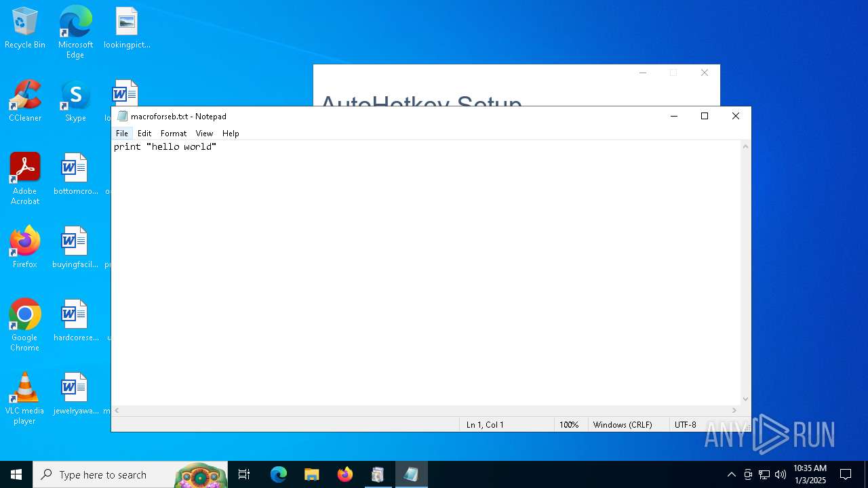Click the horizontal scrollbar right arrow in Notepad
Viewport: 868px width, 488px height.
734,410
